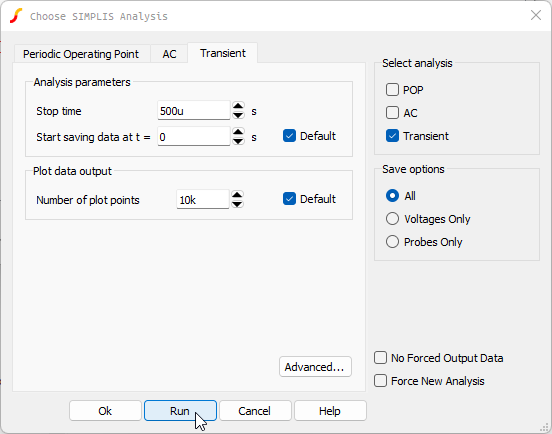Open the Advanced... settings

pyautogui.click(x=315, y=367)
